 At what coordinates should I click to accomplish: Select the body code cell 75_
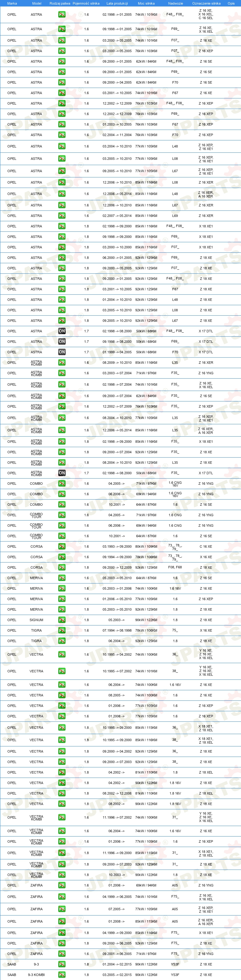tap(175, 630)
